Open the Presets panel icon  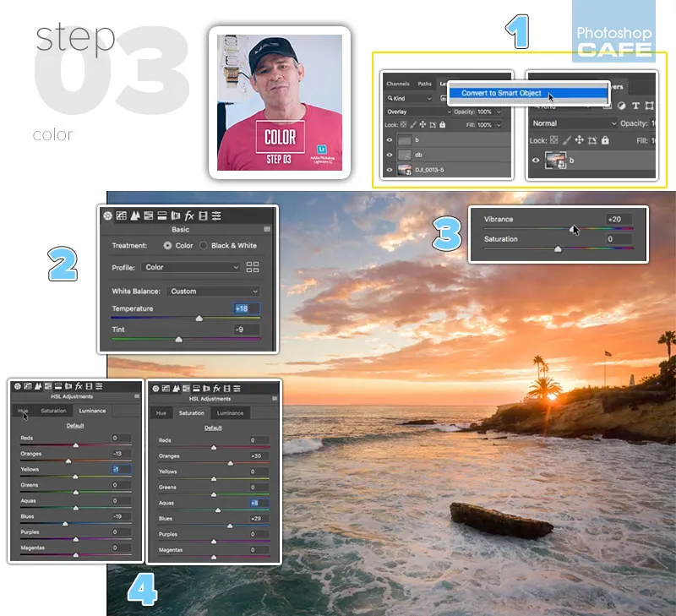218,215
